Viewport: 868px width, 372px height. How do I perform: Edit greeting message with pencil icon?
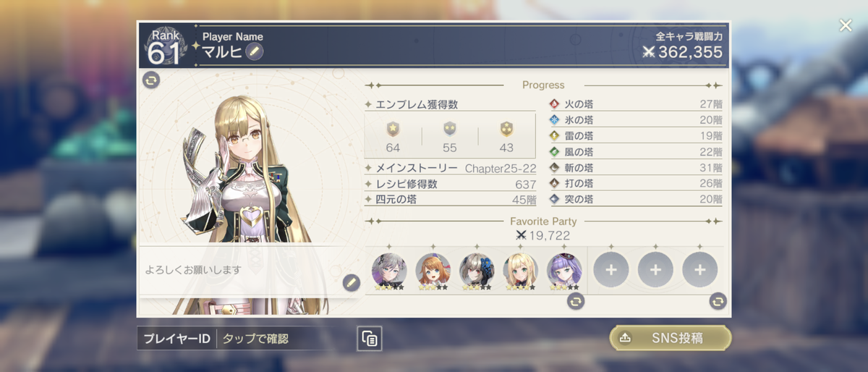coord(352,283)
